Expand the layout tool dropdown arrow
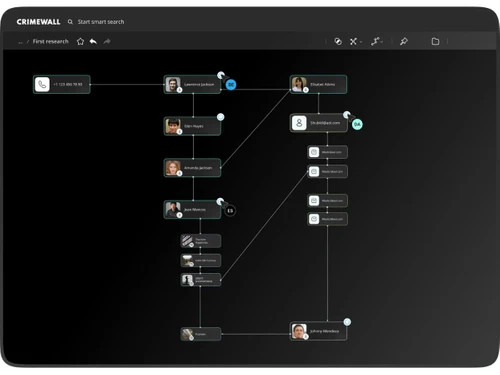500x375 pixels. 361,42
